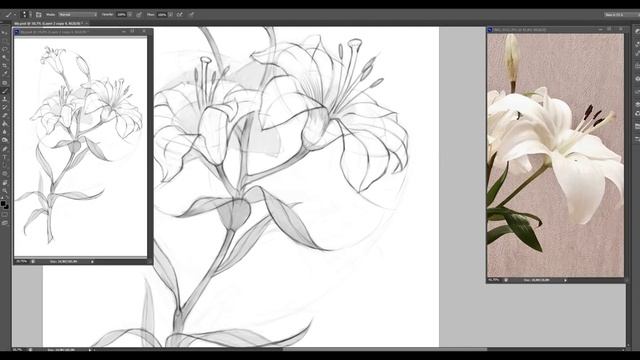Change the screen mode
This screenshot has width=640, height=360.
(4, 223)
